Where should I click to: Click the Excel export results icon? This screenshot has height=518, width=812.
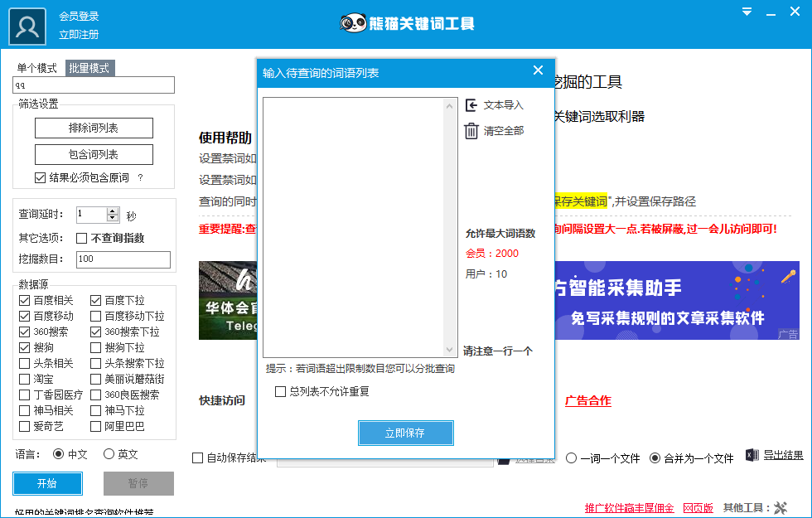coord(752,455)
